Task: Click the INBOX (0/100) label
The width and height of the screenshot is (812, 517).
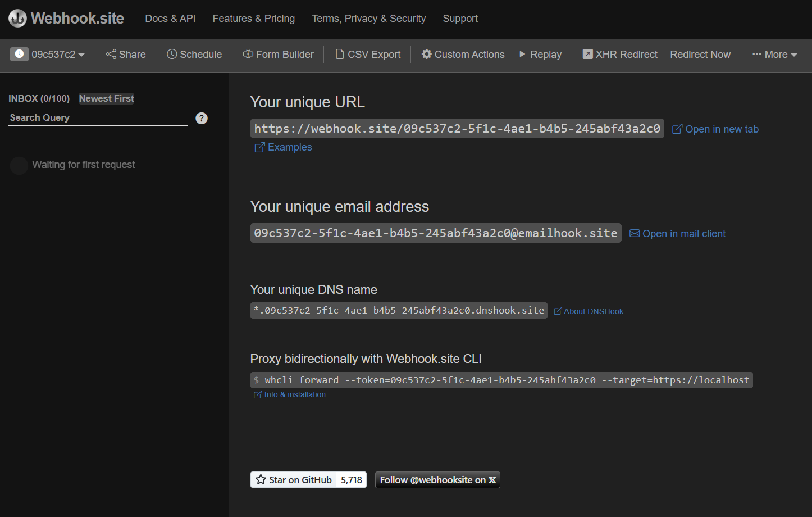Action: click(39, 98)
